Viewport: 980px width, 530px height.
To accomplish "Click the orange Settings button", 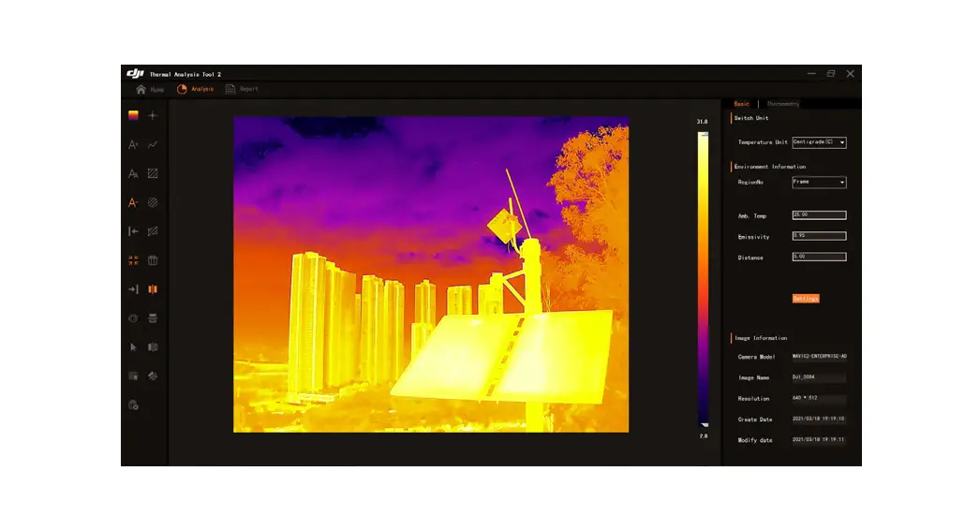I will (806, 299).
